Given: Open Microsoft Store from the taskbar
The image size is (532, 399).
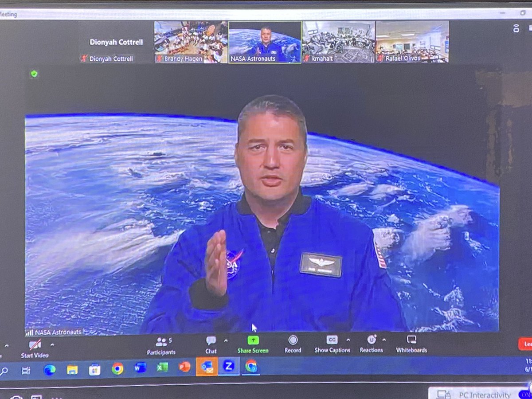Looking at the screenshot, I should [94, 369].
